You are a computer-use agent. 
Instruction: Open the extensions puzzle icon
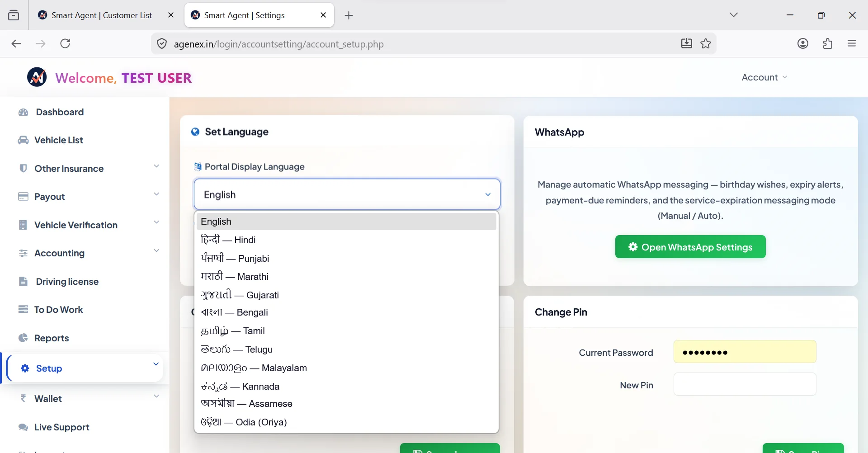pos(828,43)
